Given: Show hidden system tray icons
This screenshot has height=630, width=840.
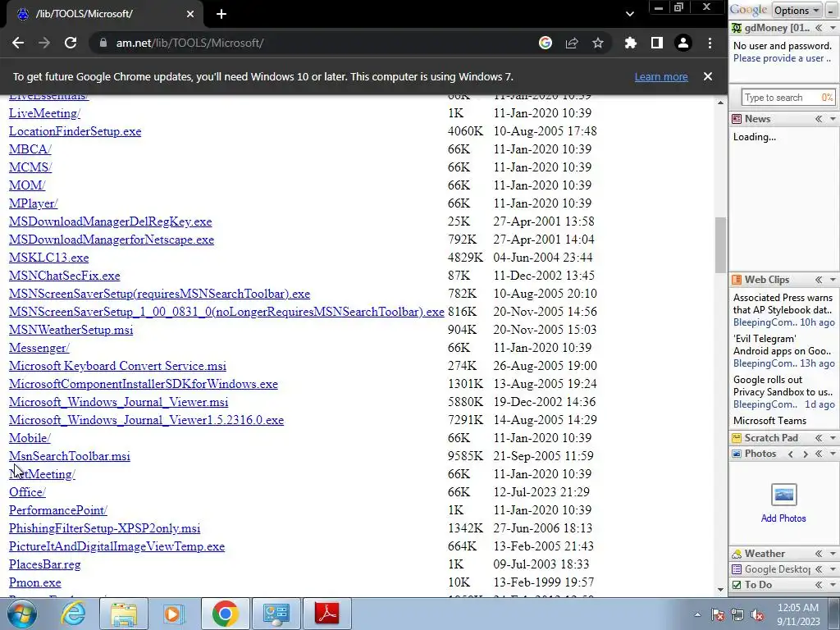Looking at the screenshot, I should pyautogui.click(x=697, y=614).
